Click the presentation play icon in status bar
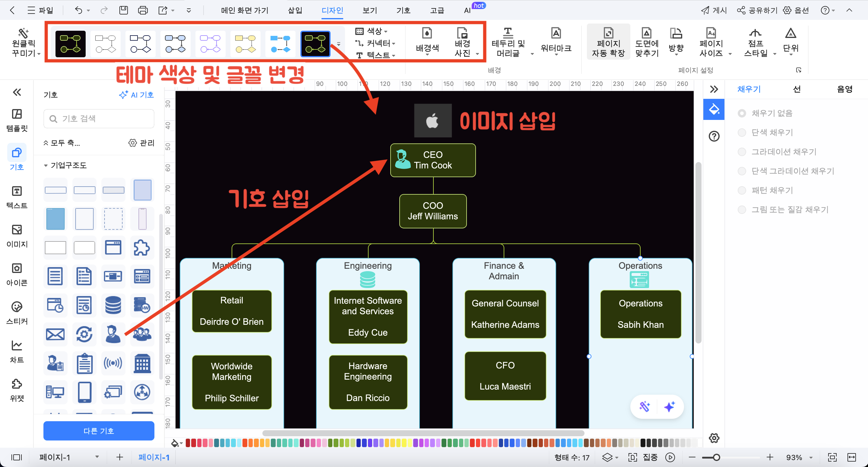This screenshot has width=868, height=467. pos(670,457)
